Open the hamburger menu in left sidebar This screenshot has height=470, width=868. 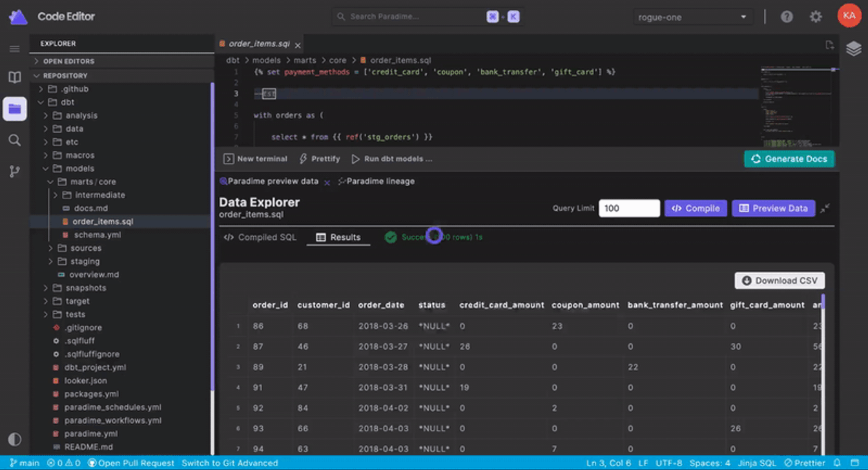(x=14, y=48)
